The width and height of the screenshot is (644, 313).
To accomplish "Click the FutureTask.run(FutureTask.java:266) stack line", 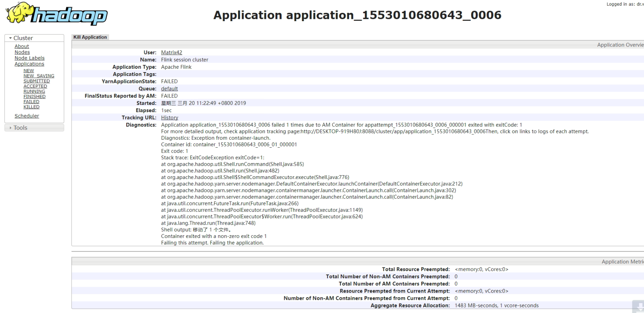I will pos(230,204).
